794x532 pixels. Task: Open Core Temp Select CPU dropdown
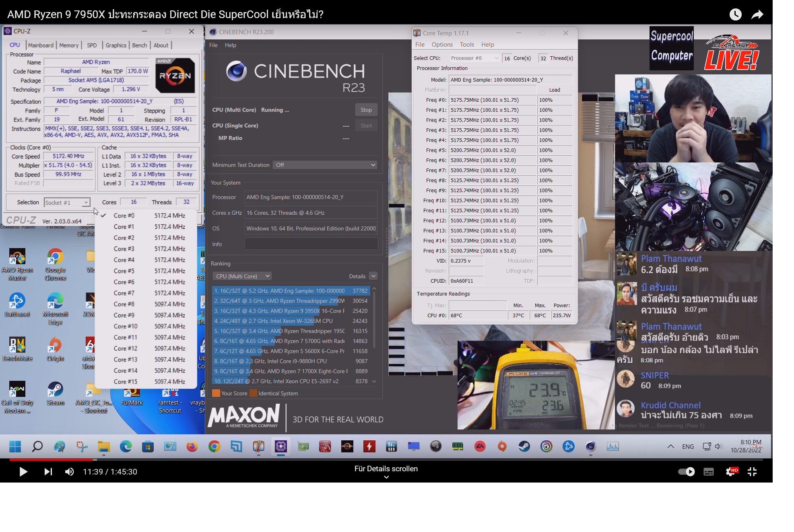(474, 58)
